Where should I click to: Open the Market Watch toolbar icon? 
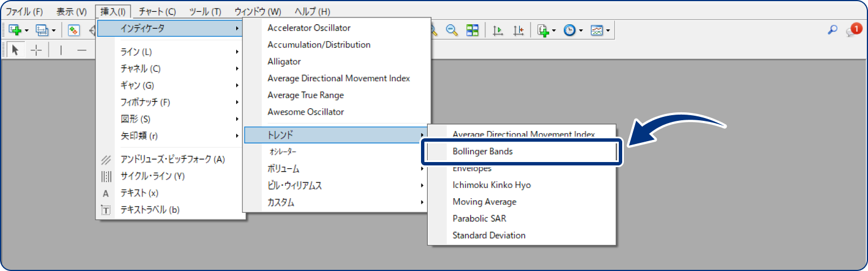(73, 30)
